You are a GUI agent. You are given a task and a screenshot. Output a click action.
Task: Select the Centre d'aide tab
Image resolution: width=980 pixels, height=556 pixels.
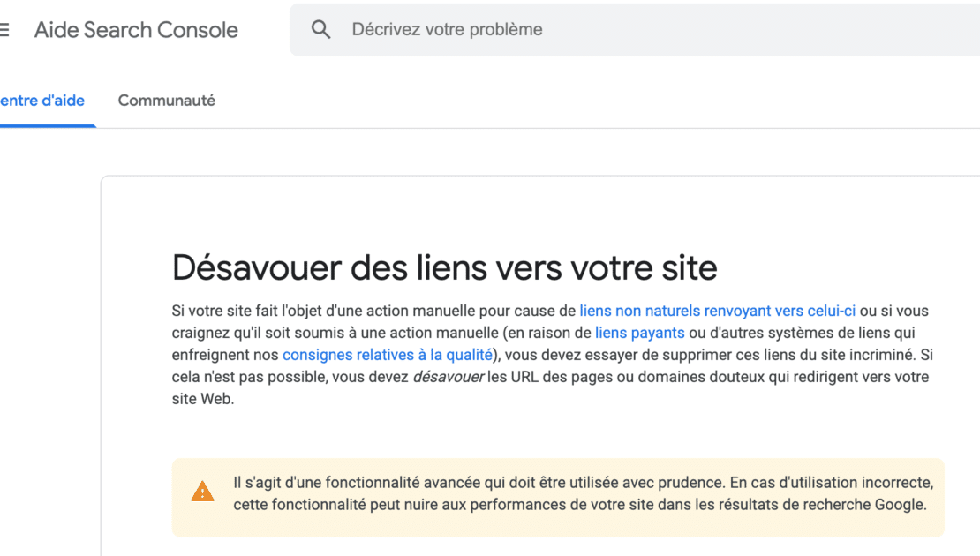[x=42, y=101]
